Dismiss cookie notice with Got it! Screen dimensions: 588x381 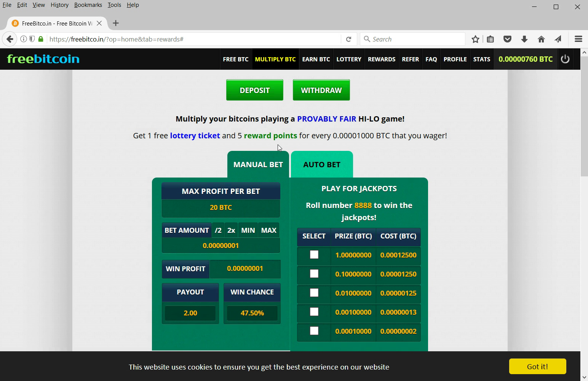(x=538, y=367)
